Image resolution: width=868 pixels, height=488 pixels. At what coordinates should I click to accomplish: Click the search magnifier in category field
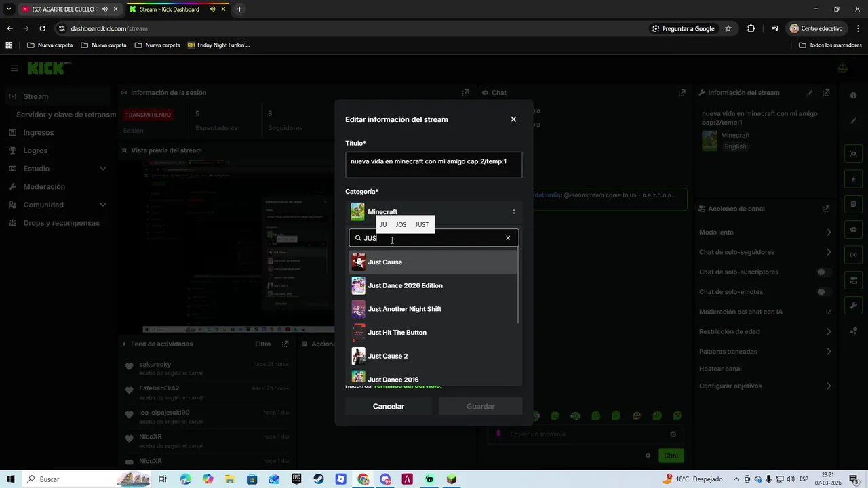358,238
